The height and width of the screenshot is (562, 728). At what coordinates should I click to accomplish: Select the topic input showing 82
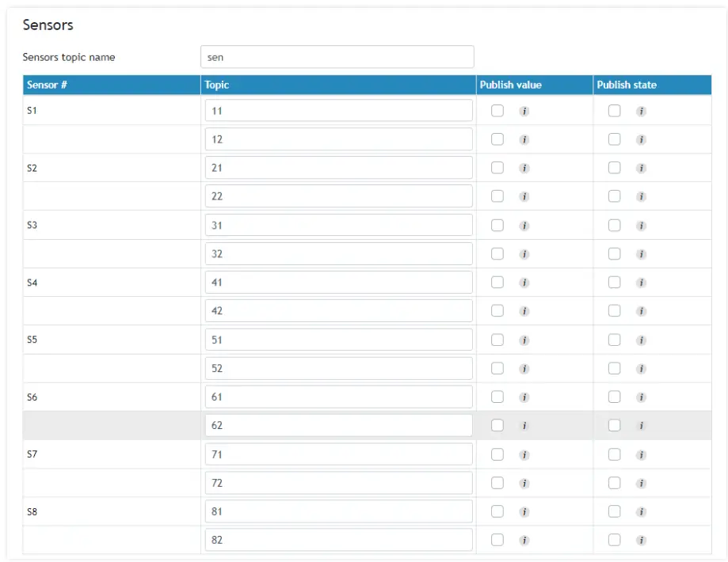point(338,540)
